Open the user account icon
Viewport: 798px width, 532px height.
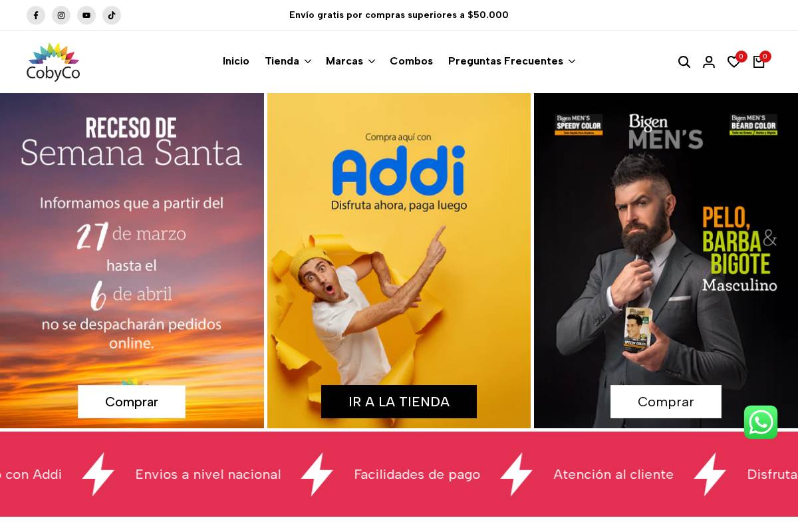click(x=709, y=62)
